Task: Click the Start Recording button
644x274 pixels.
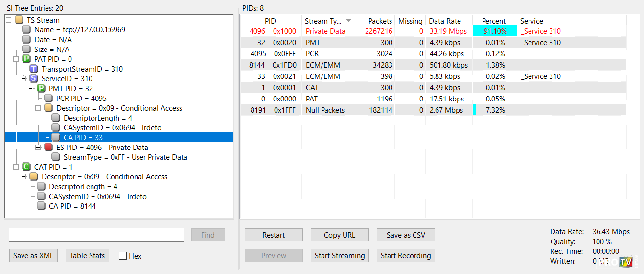Action: pos(406,255)
